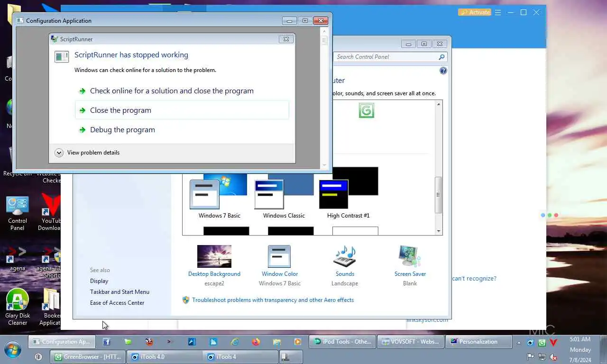Viewport: 607px width, 364px height.
Task: Switch to iTools 4.0 taskbar button
Action: click(165, 357)
